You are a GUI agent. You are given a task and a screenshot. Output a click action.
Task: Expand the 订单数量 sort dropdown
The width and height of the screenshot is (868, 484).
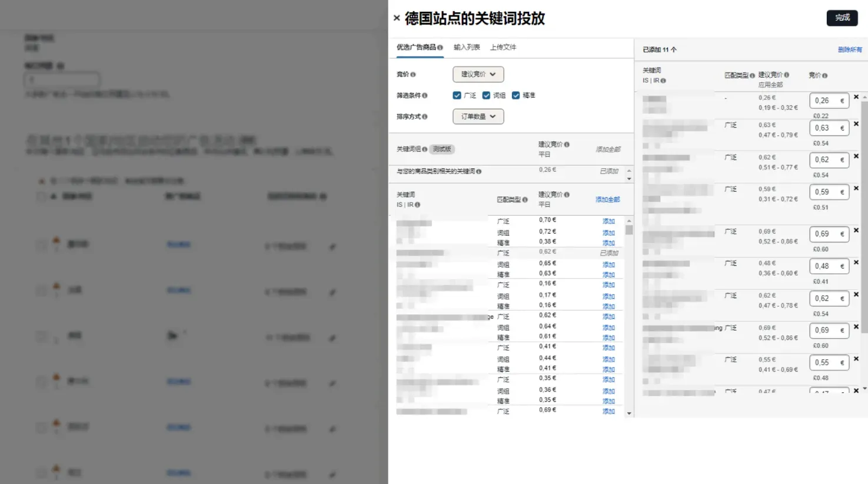click(x=478, y=116)
